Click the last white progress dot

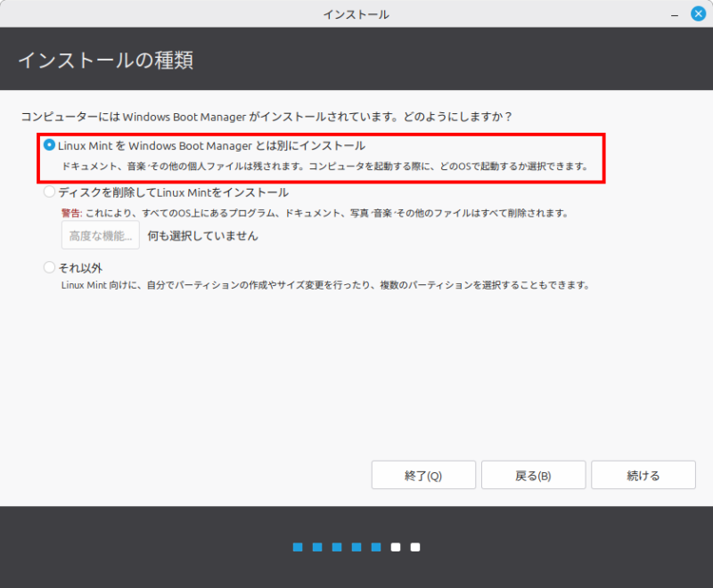tap(415, 547)
